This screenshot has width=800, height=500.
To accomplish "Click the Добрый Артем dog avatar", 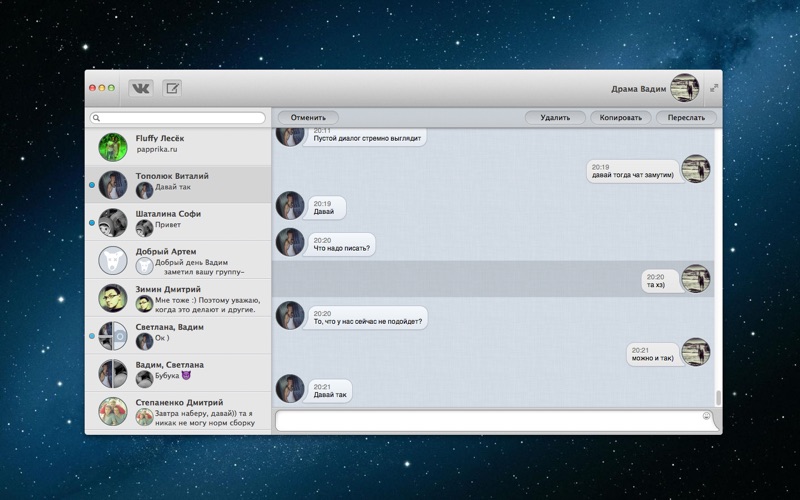I will pyautogui.click(x=113, y=260).
